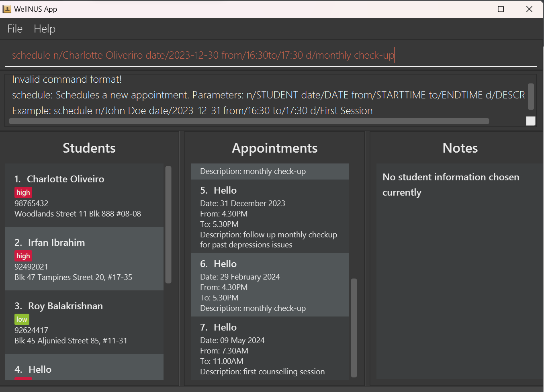The image size is (544, 392).
Task: Click the Students panel heading
Action: point(89,148)
